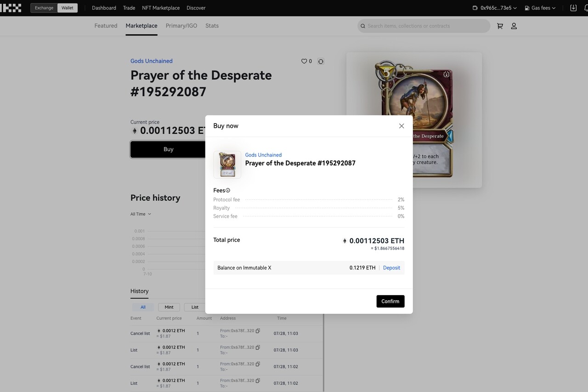This screenshot has height=392, width=588.
Task: Click the Fees info icon
Action: tap(228, 190)
